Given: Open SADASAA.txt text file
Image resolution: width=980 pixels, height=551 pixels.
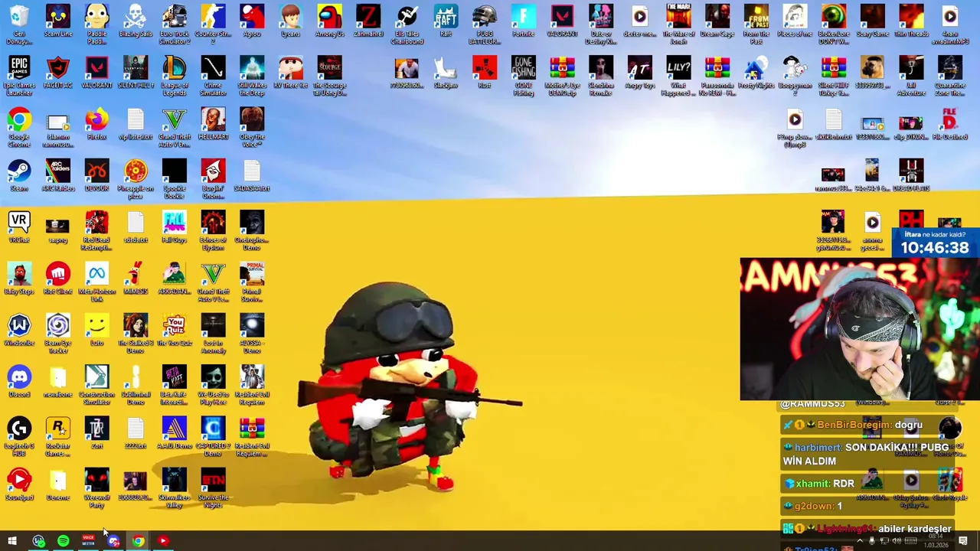Looking at the screenshot, I should [252, 175].
